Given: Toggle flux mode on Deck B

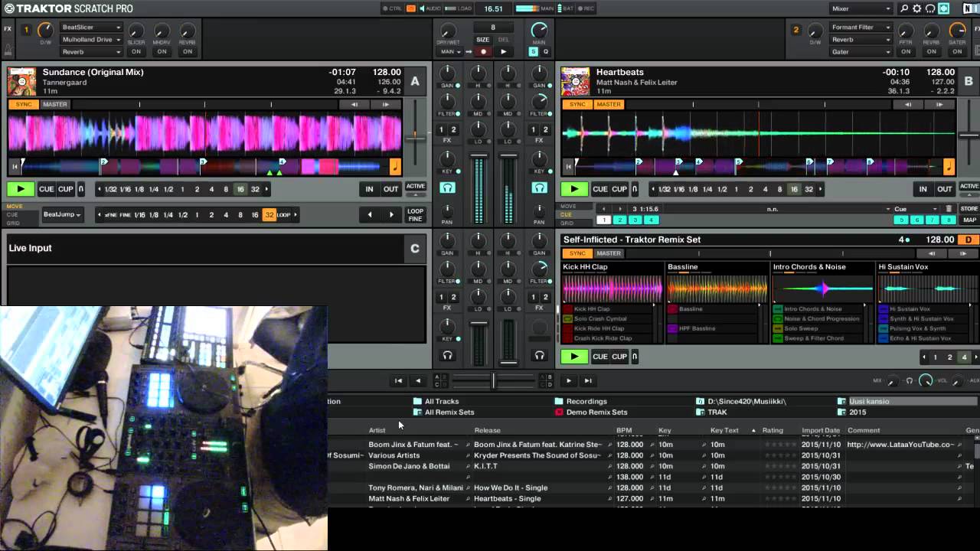Looking at the screenshot, I should click(x=635, y=189).
